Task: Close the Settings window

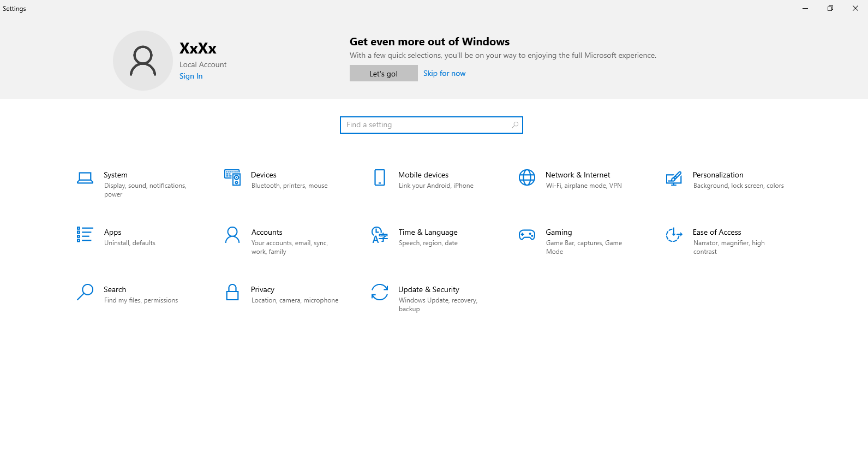Action: pos(855,8)
